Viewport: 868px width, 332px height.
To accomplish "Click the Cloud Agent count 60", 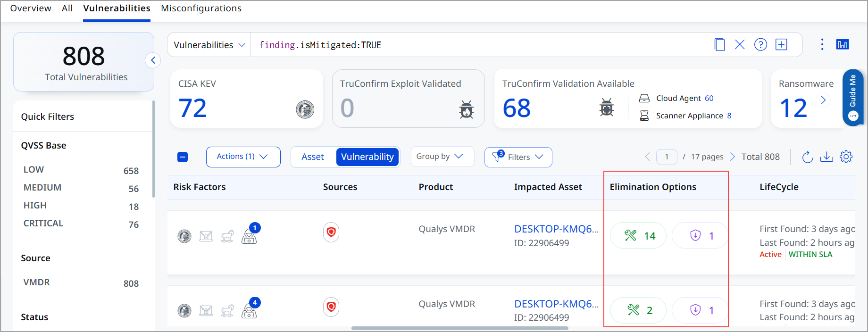I will [x=709, y=98].
